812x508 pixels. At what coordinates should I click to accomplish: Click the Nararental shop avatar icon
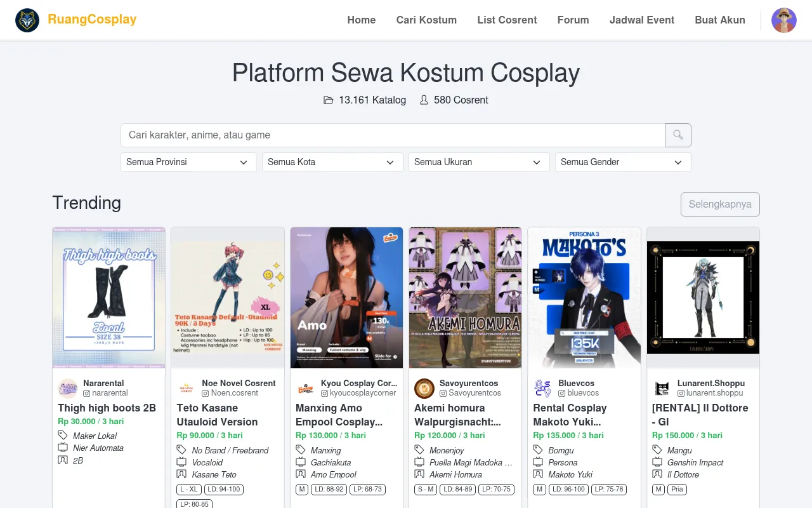click(x=68, y=388)
